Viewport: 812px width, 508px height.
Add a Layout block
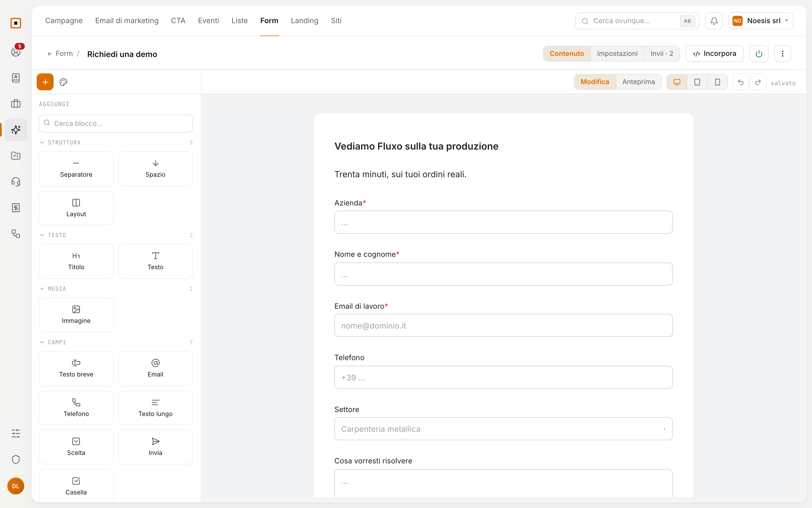(76, 208)
